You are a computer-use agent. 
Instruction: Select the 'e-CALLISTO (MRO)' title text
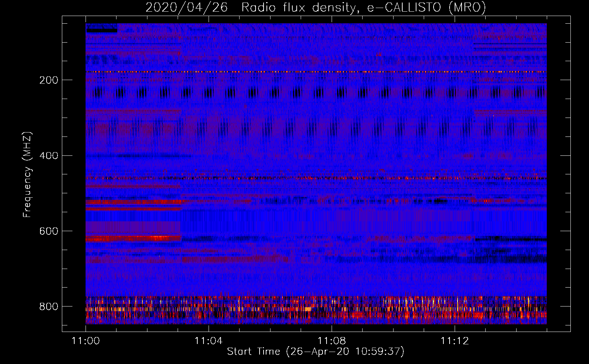(x=427, y=7)
